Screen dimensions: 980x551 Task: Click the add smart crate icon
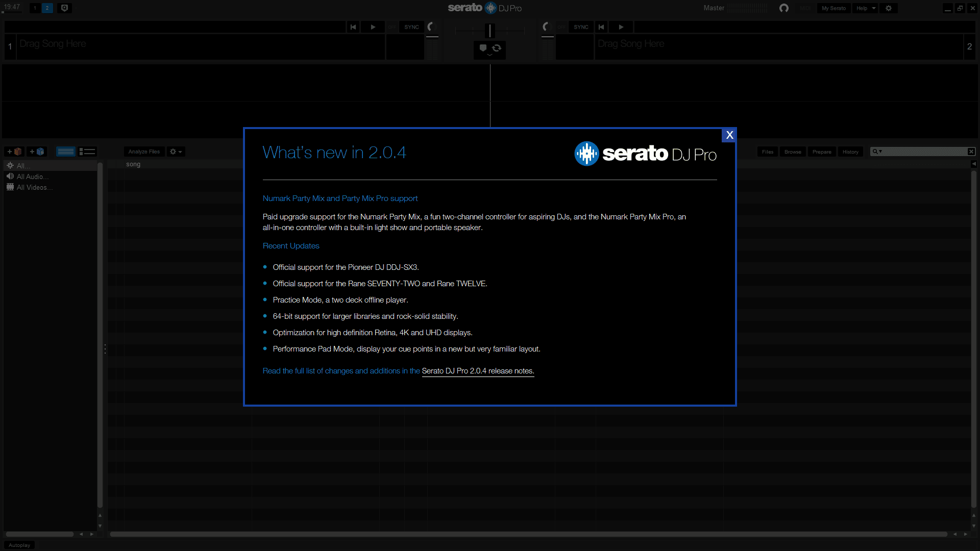pyautogui.click(x=37, y=152)
